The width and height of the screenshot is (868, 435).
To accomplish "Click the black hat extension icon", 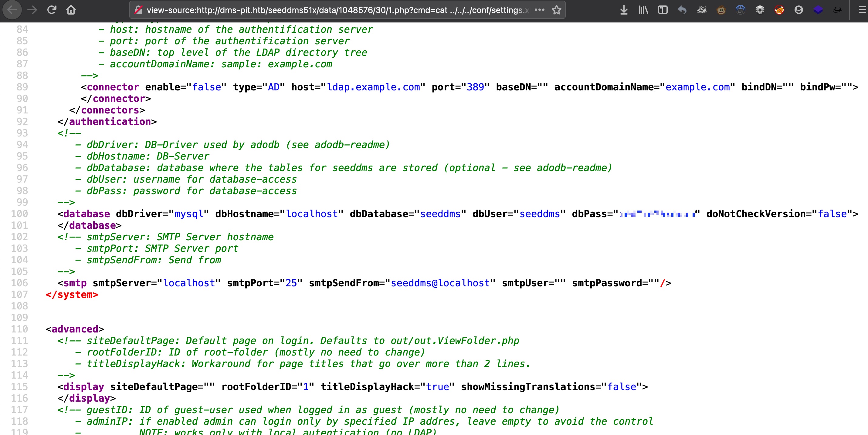I will 838,10.
